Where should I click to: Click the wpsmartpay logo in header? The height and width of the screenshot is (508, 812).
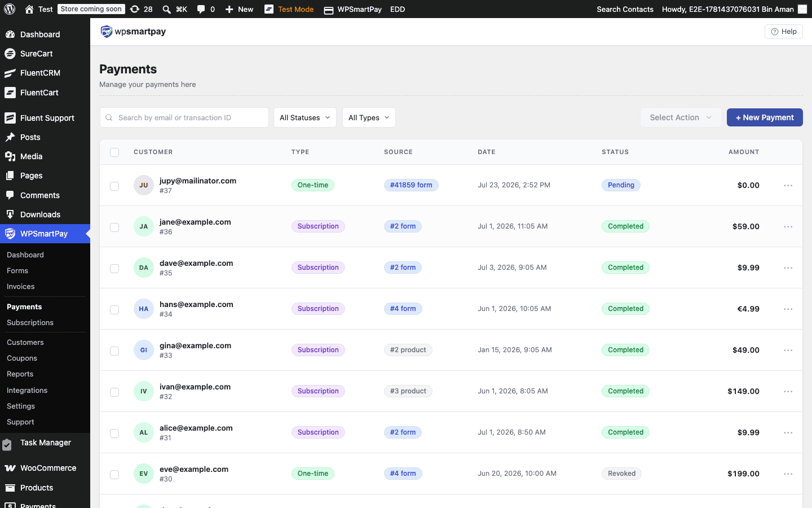pyautogui.click(x=133, y=32)
